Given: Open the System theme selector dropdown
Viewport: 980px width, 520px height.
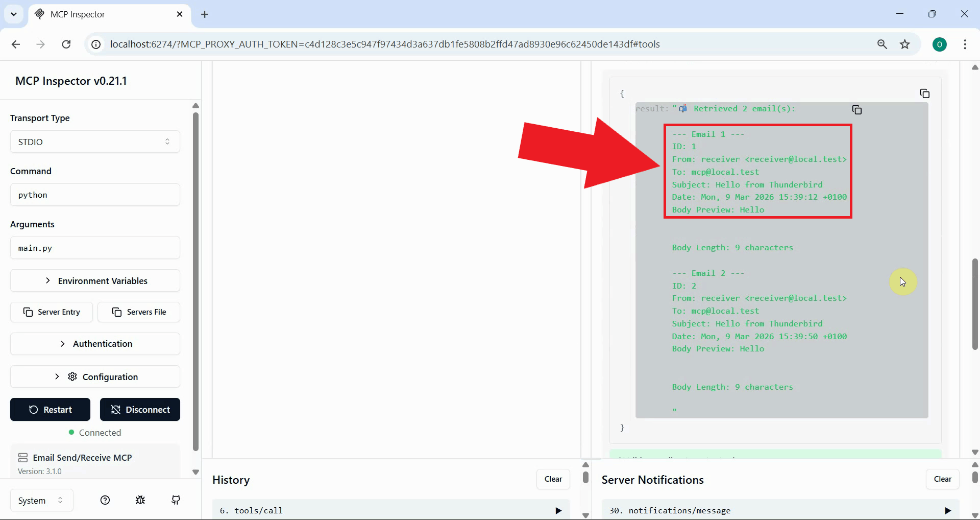Looking at the screenshot, I should (41, 500).
